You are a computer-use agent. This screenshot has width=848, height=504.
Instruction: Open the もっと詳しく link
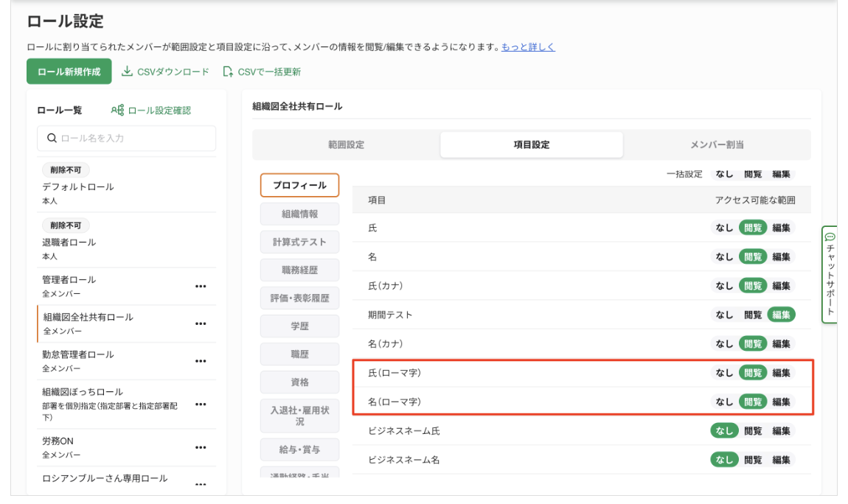[528, 47]
